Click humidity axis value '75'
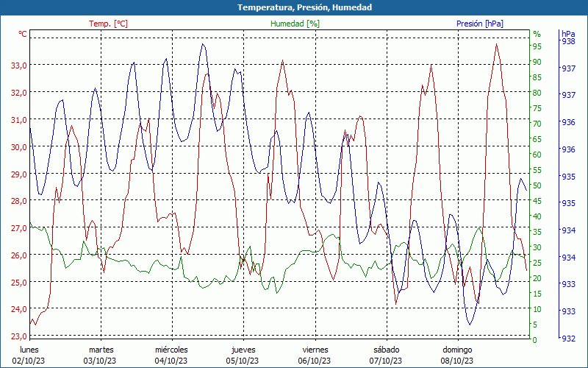This screenshot has width=588, height=368. click(x=537, y=108)
